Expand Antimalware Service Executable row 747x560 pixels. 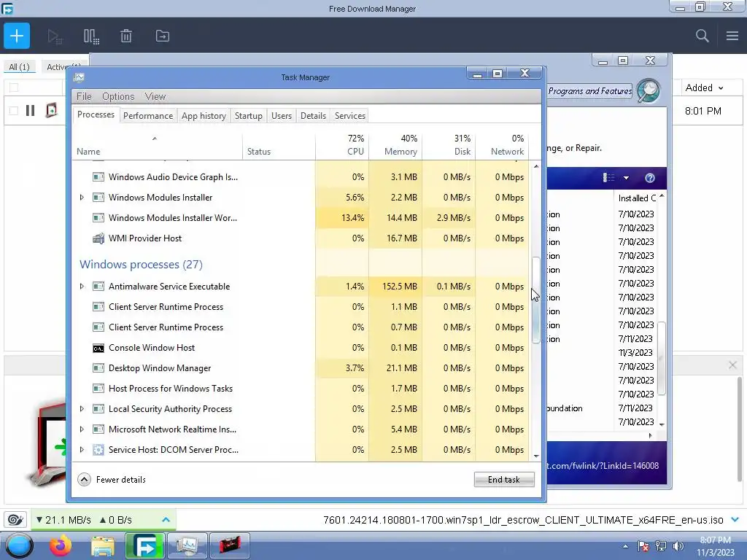point(82,286)
